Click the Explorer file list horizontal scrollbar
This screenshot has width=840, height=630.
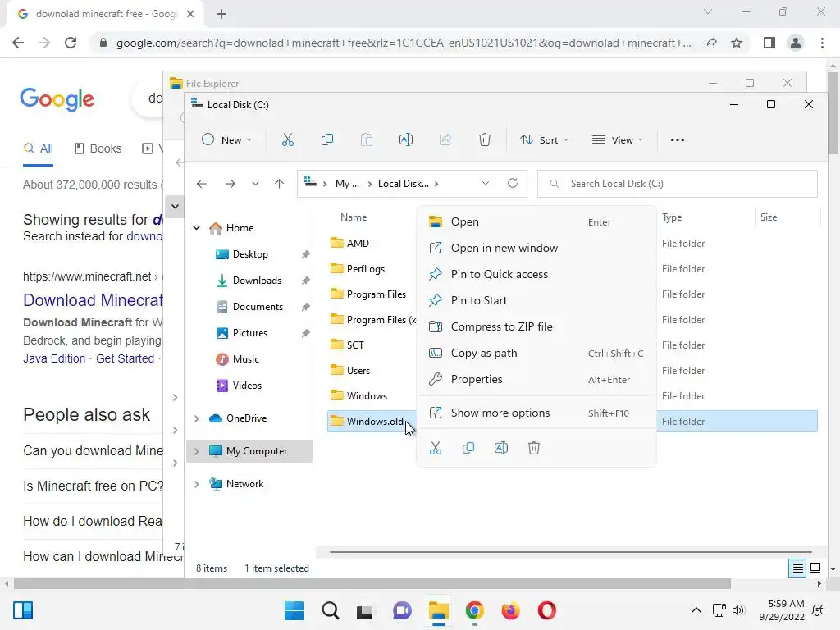pyautogui.click(x=571, y=551)
